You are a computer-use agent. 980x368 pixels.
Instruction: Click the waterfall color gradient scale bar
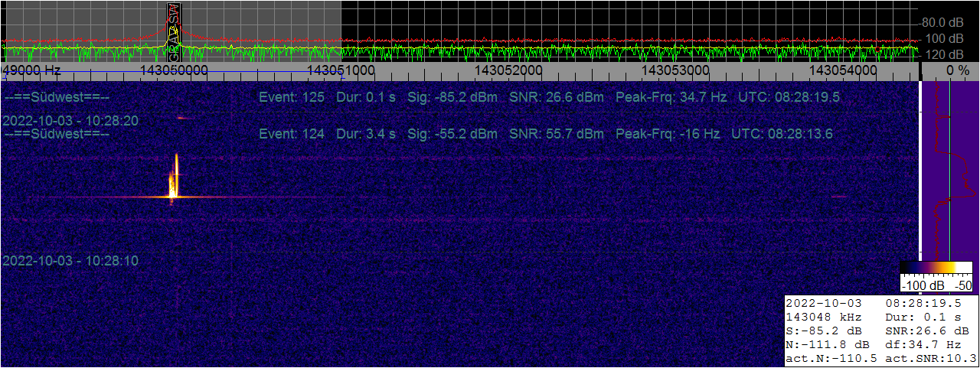936,268
